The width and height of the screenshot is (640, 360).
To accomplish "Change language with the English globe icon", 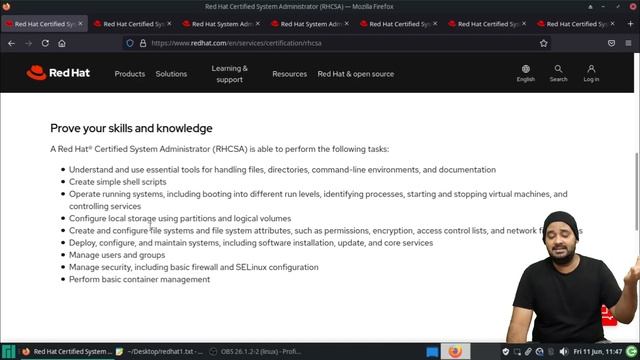I will 526,73.
